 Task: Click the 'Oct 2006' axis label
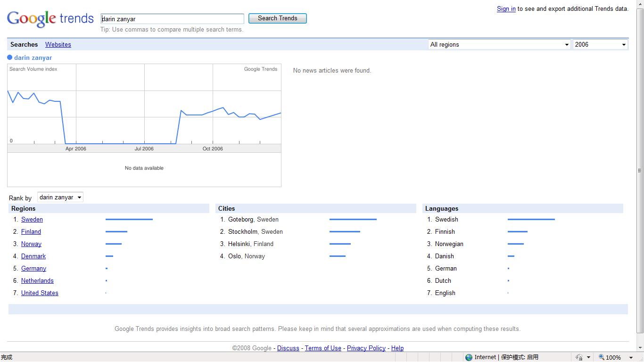tap(213, 148)
